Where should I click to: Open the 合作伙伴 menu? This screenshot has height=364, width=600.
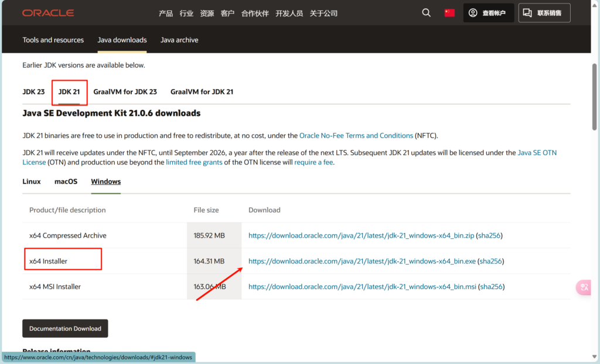pos(255,13)
